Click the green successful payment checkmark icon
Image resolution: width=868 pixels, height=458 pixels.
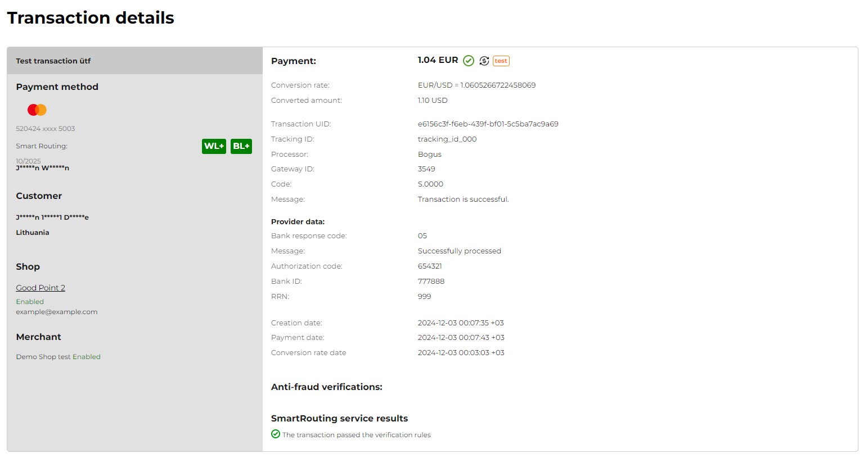click(469, 61)
